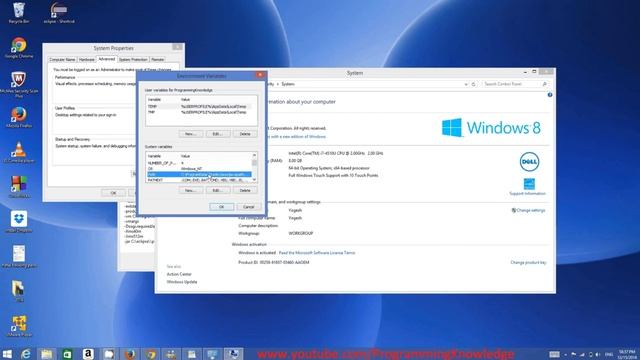Image resolution: width=640 pixels, height=360 pixels.
Task: Open the Recycle Bin desktop icon
Action: coord(19,12)
